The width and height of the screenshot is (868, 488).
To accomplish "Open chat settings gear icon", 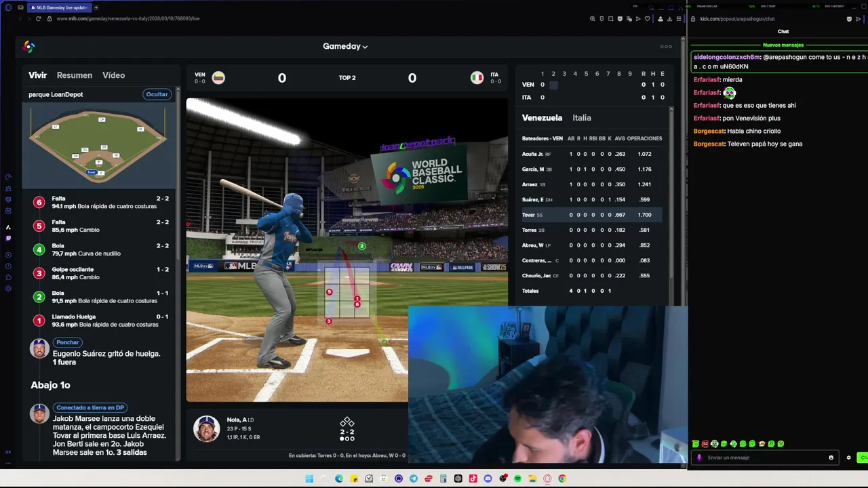I will (x=848, y=457).
